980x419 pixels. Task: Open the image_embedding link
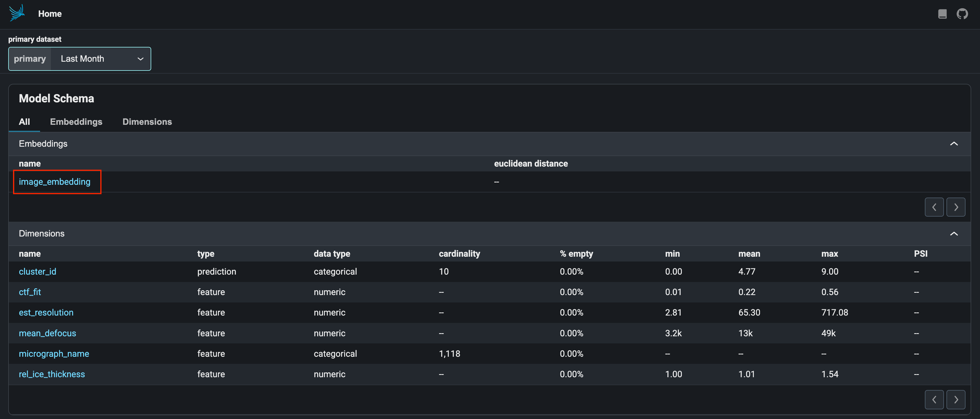(55, 182)
